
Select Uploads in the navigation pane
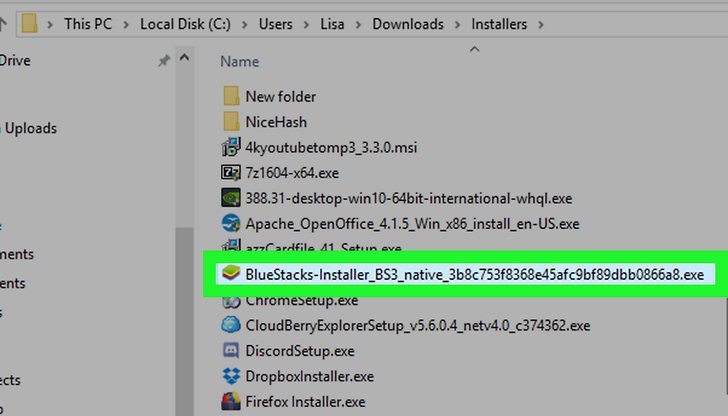[31, 128]
